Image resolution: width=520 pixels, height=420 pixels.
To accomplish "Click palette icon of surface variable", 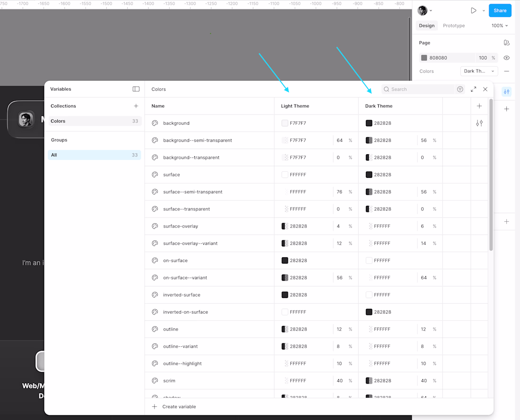I will pos(155,175).
